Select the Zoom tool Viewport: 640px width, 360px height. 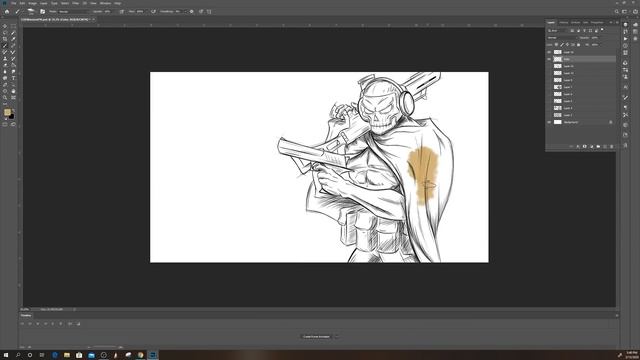pos(5,97)
